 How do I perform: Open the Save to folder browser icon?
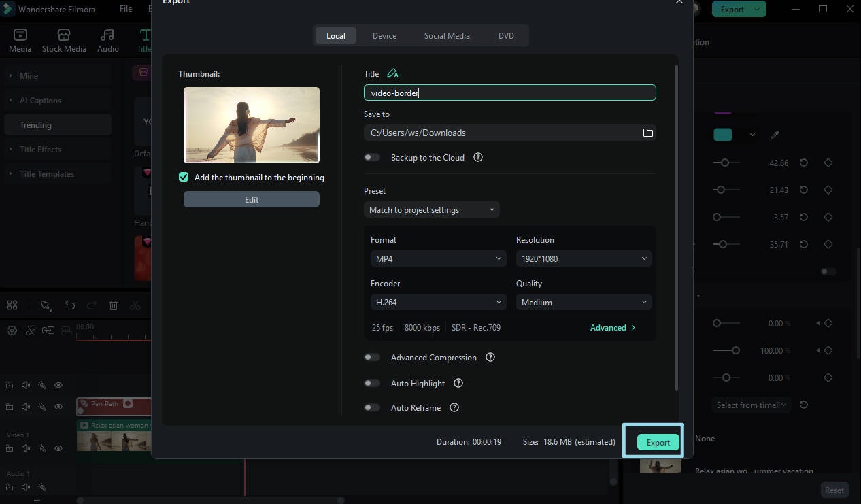point(647,133)
